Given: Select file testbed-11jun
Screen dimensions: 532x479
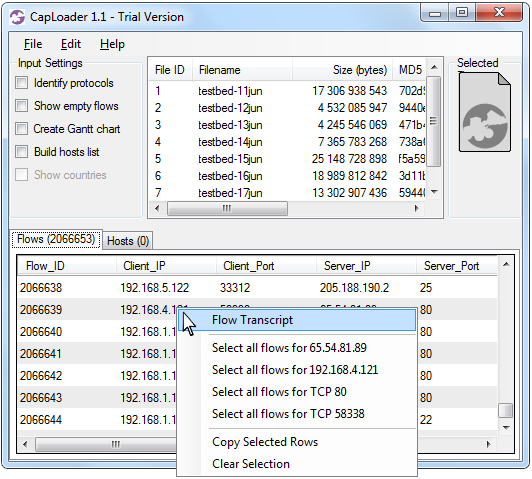Looking at the screenshot, I should click(x=287, y=91).
